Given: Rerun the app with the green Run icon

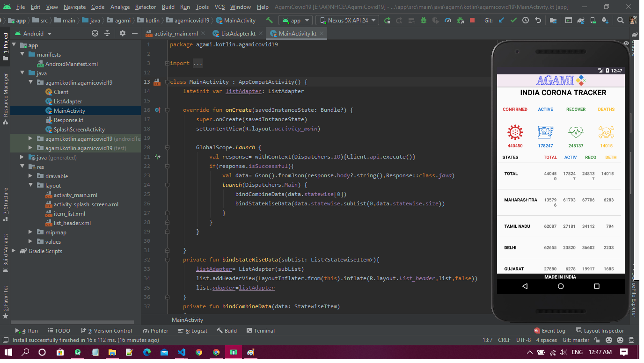Looking at the screenshot, I should point(387,21).
